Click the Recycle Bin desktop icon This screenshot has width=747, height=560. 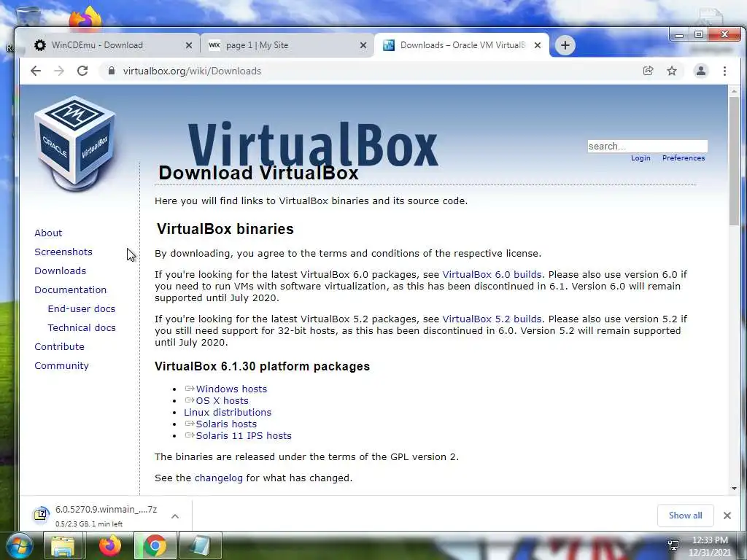tap(28, 17)
